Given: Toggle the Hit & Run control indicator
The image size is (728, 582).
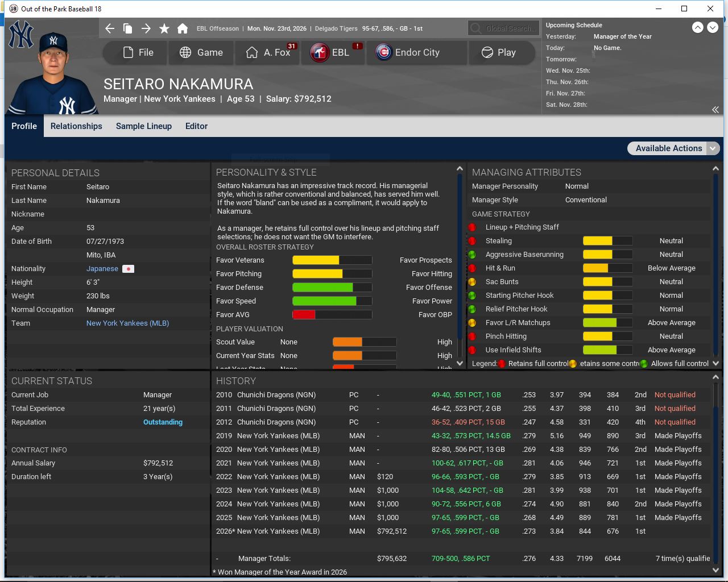Looking at the screenshot, I should click(472, 268).
